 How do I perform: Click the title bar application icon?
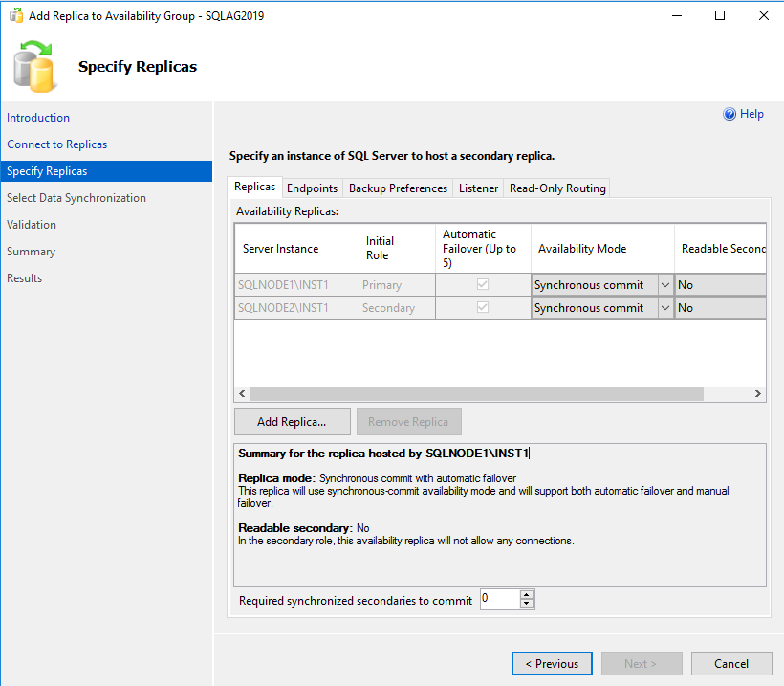pyautogui.click(x=16, y=15)
